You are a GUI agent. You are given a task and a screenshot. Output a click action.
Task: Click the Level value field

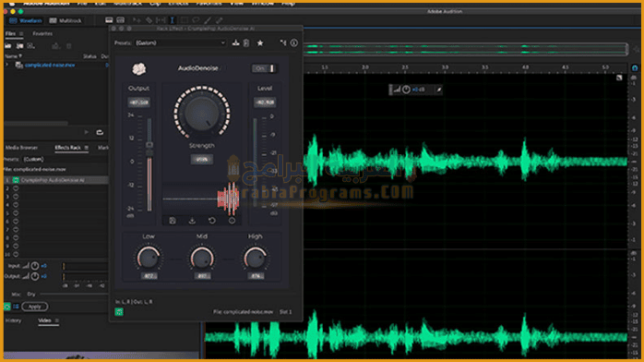click(x=265, y=103)
